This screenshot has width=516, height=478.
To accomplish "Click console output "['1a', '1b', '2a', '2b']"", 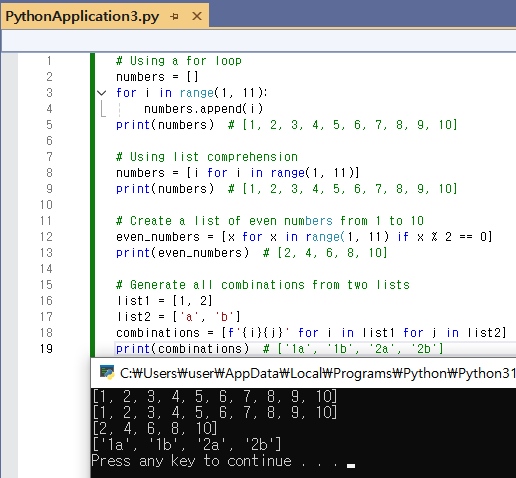I will click(x=187, y=444).
